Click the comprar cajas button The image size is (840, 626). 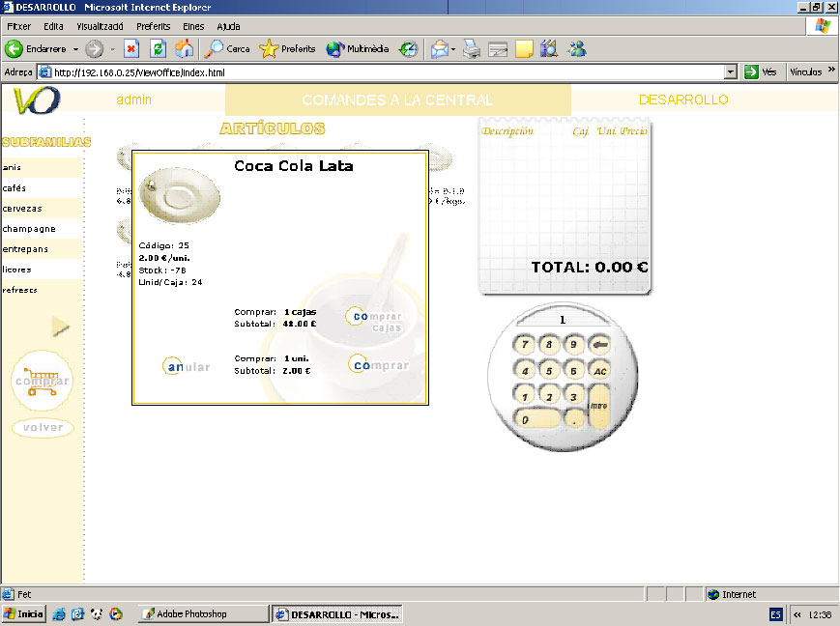click(x=376, y=321)
